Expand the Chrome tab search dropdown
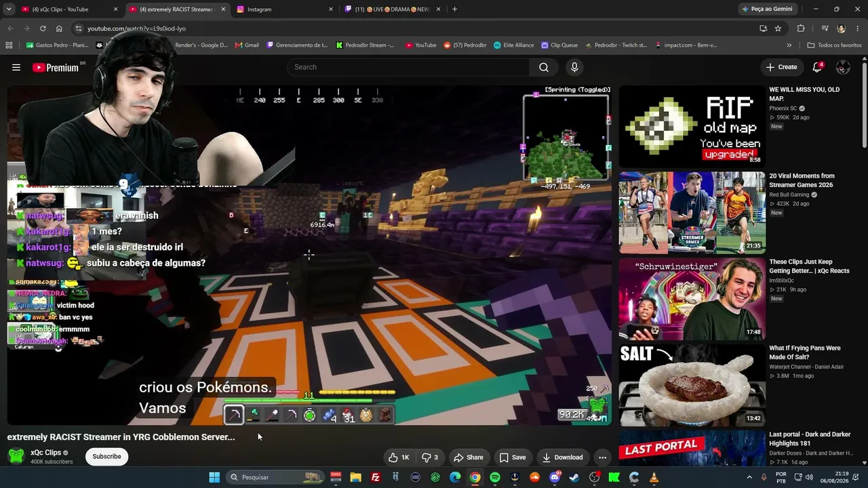Image resolution: width=868 pixels, height=488 pixels. click(x=9, y=9)
